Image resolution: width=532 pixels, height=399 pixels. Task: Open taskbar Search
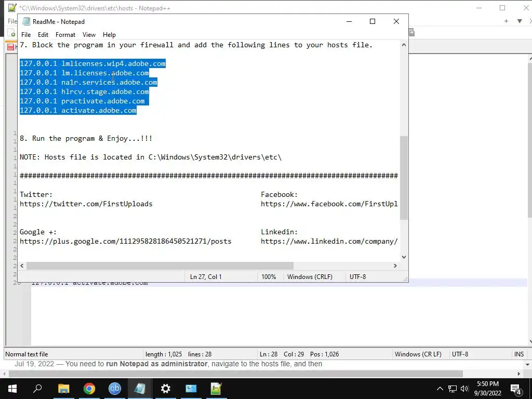[x=37, y=388]
